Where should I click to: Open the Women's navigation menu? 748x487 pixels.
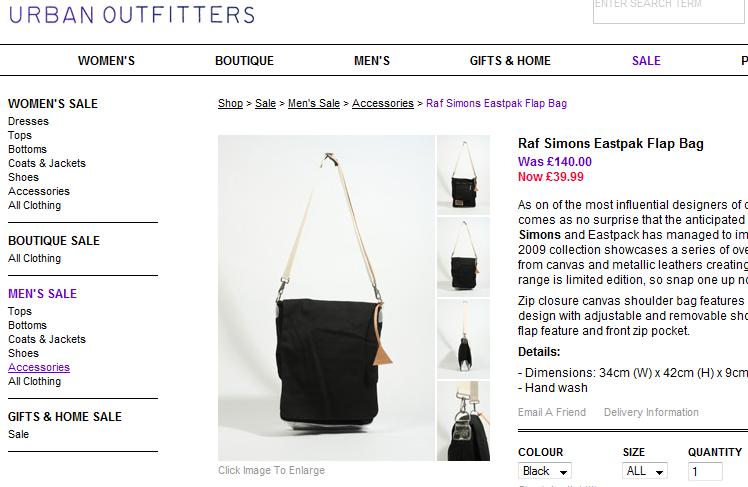coord(106,61)
